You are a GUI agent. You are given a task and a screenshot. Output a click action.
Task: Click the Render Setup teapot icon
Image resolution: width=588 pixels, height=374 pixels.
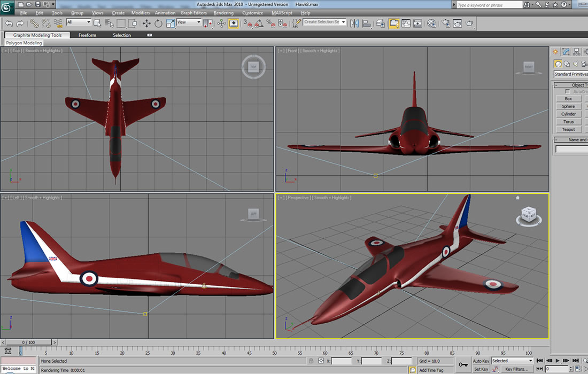[445, 24]
